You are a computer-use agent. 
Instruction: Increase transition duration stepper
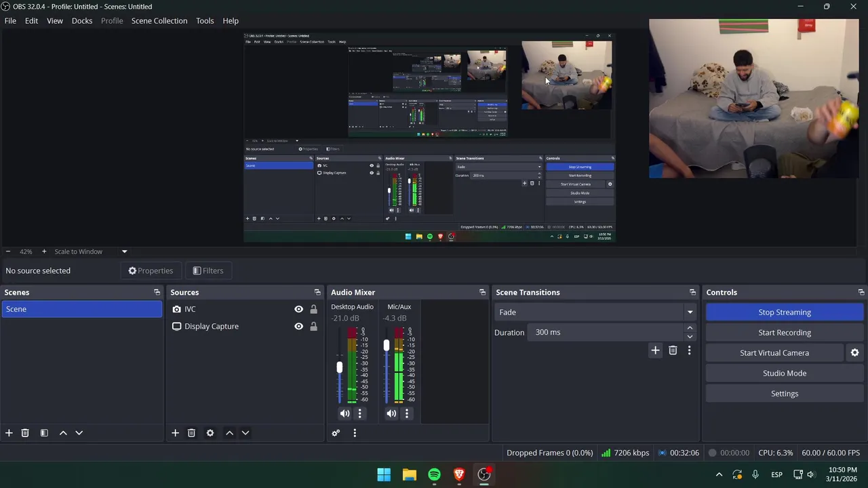pyautogui.click(x=690, y=328)
